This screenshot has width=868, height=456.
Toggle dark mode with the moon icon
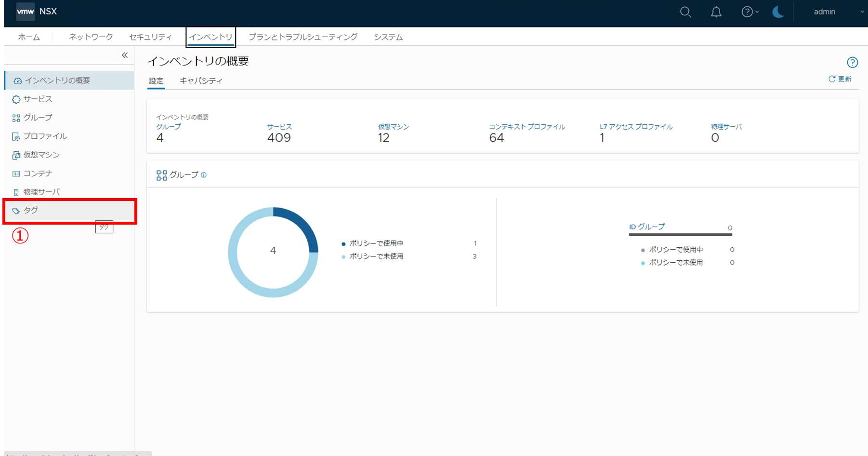point(778,12)
